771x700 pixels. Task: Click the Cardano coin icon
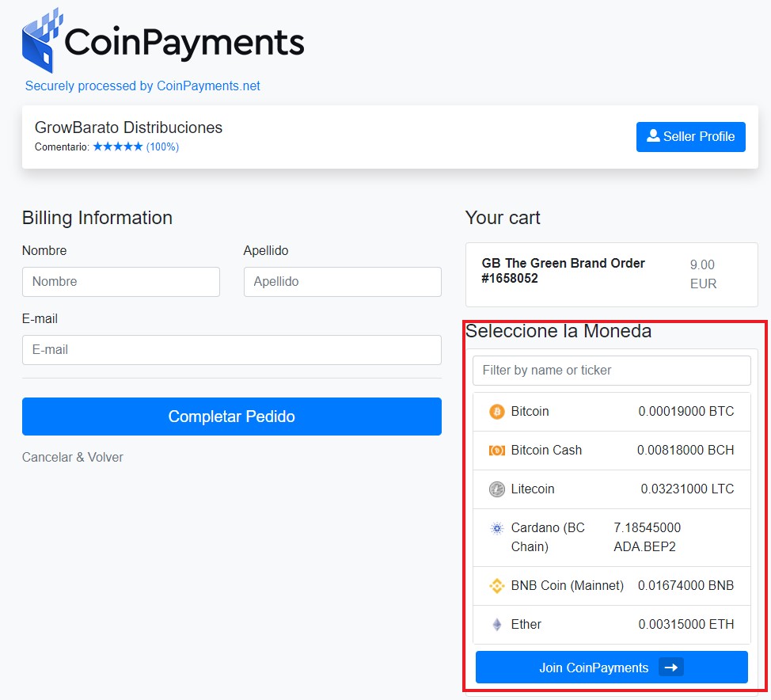coord(496,528)
